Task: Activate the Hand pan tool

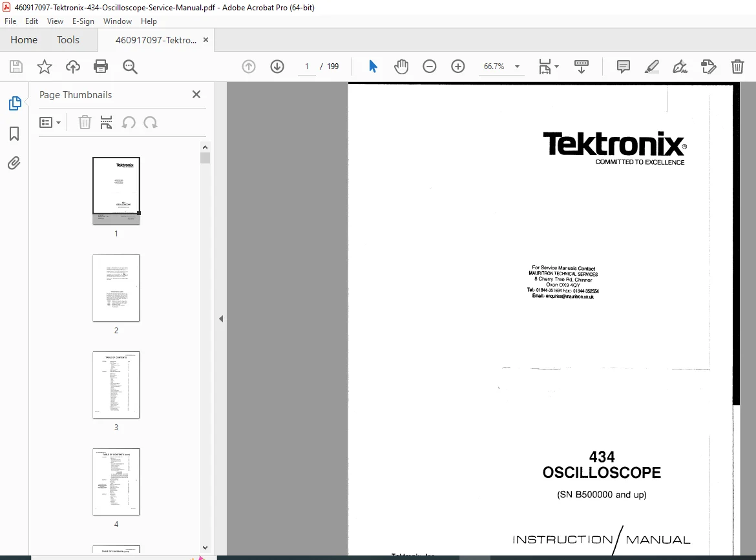Action: 401,67
